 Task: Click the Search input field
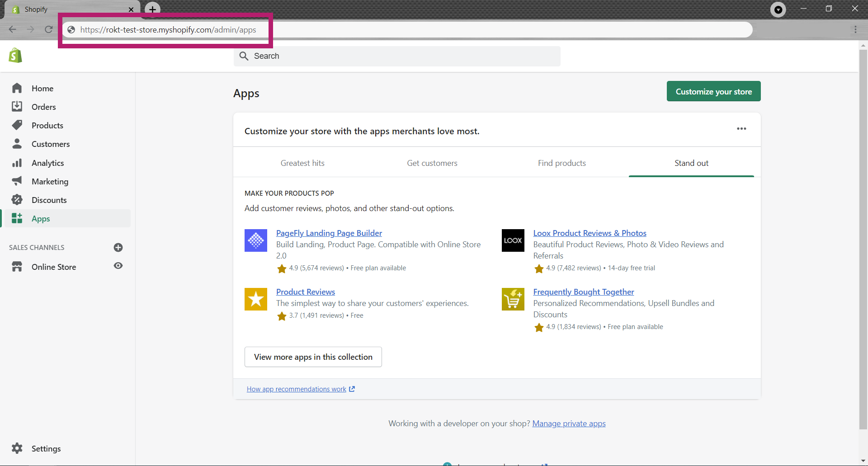tap(397, 56)
